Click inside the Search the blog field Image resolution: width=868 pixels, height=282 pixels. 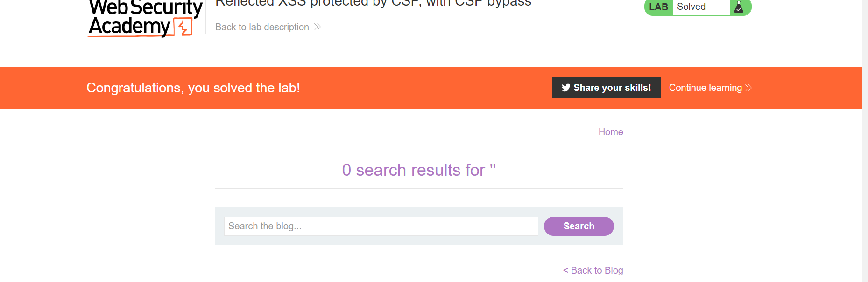381,226
